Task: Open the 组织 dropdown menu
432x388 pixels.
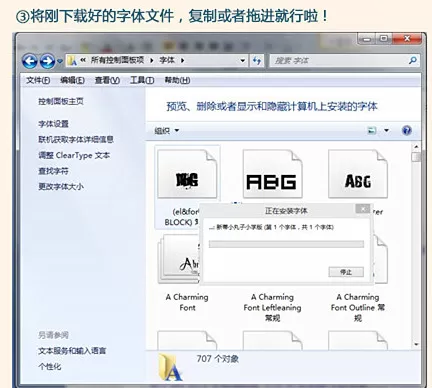Action: tap(167, 131)
